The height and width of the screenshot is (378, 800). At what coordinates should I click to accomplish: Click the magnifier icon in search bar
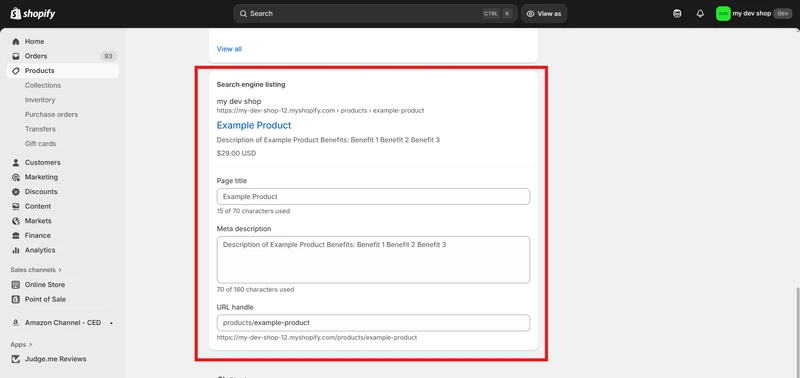(243, 14)
